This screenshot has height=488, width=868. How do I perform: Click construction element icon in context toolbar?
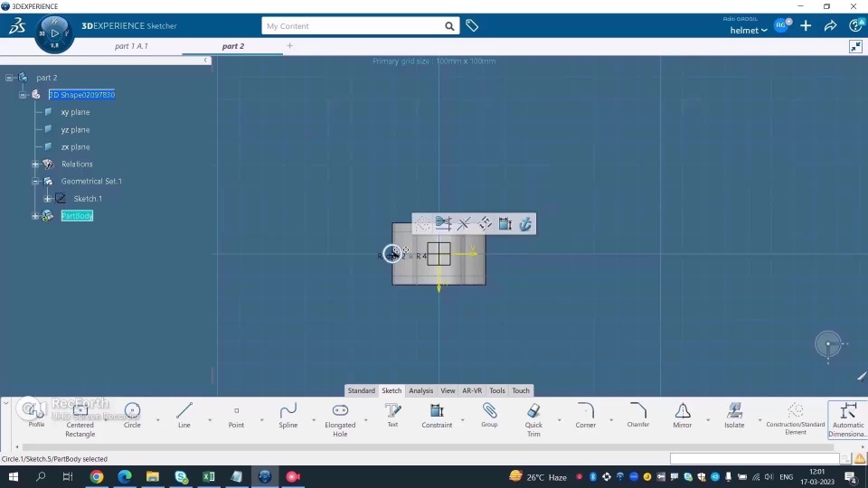pyautogui.click(x=422, y=223)
